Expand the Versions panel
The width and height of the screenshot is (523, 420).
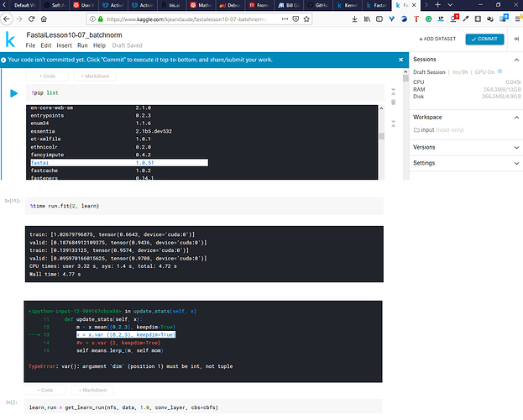tap(515, 147)
